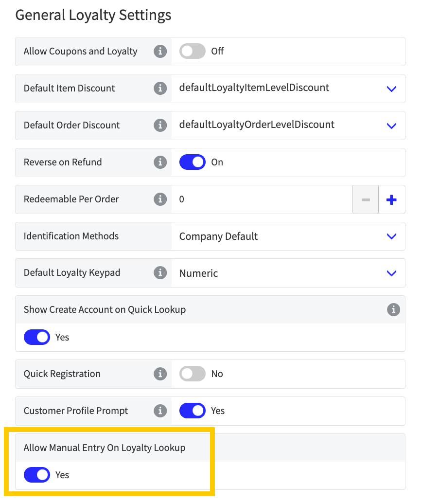
Task: Click the Quick Registration info icon
Action: click(160, 374)
